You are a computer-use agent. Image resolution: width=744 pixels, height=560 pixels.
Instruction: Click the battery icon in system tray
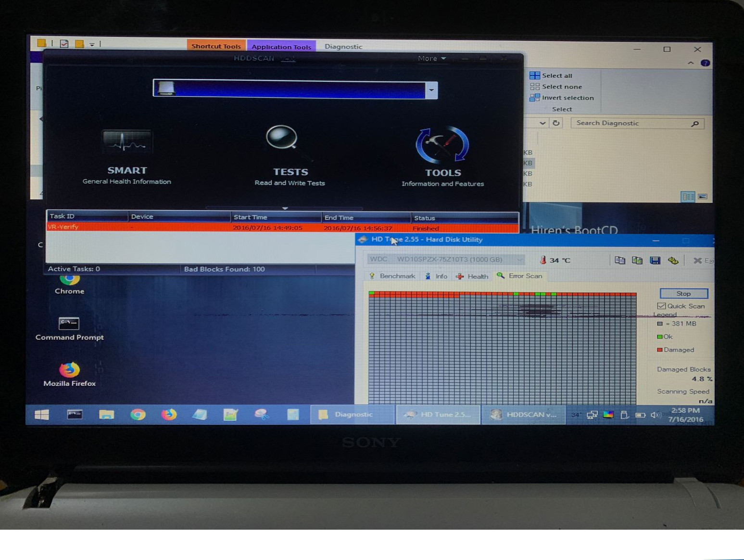640,415
